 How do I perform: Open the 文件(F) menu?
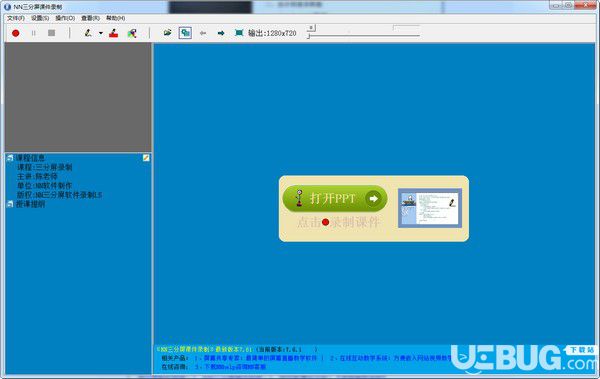coord(16,18)
